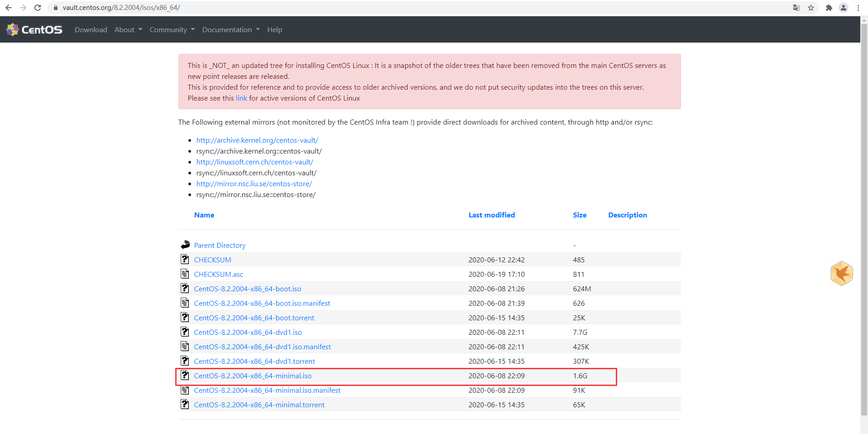Open the linuxsoft.cern.ch centos-vault mirror

point(255,162)
